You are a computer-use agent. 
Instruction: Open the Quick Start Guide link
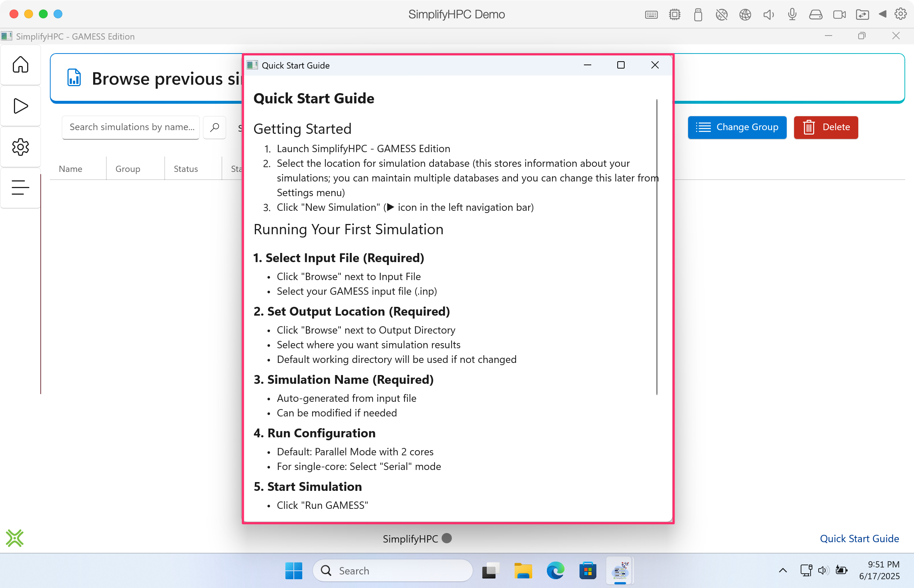859,539
